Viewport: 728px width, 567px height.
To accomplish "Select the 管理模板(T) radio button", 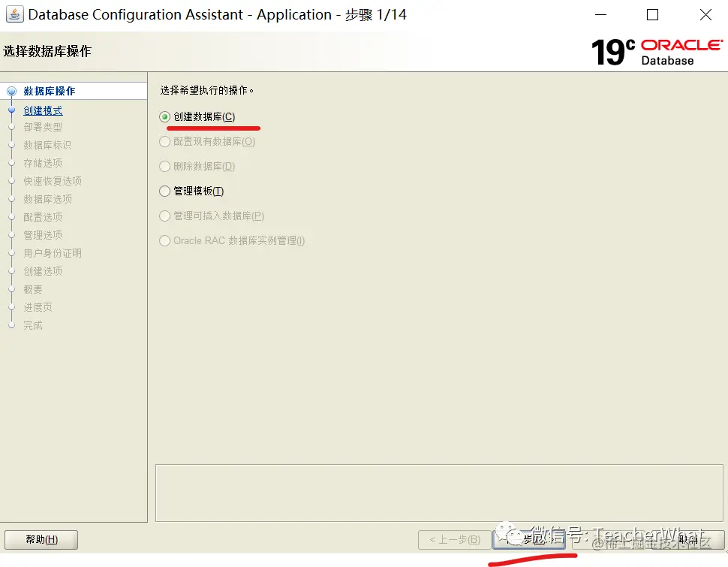I will [x=164, y=191].
